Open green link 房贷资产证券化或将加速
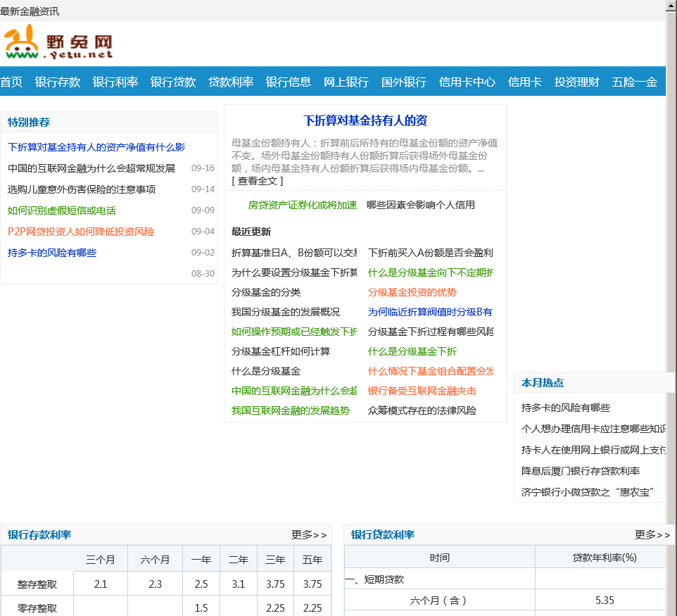Viewport: 677px width, 616px height. 302,205
